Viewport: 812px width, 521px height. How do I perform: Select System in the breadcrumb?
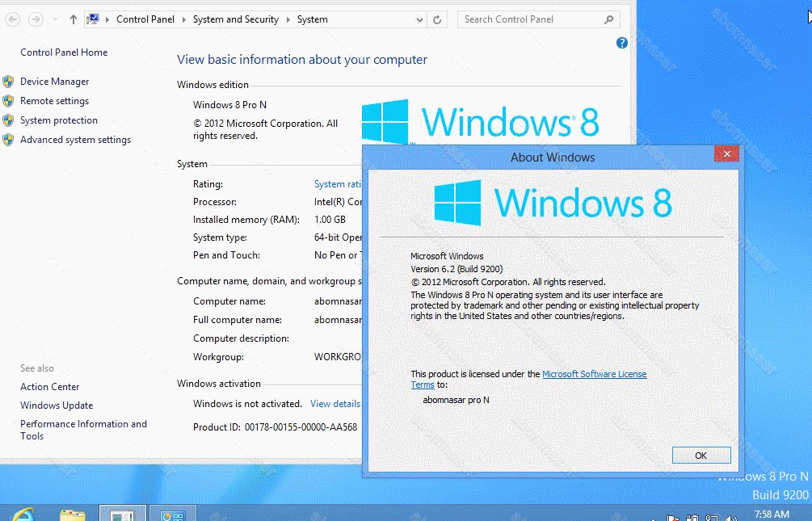point(312,19)
